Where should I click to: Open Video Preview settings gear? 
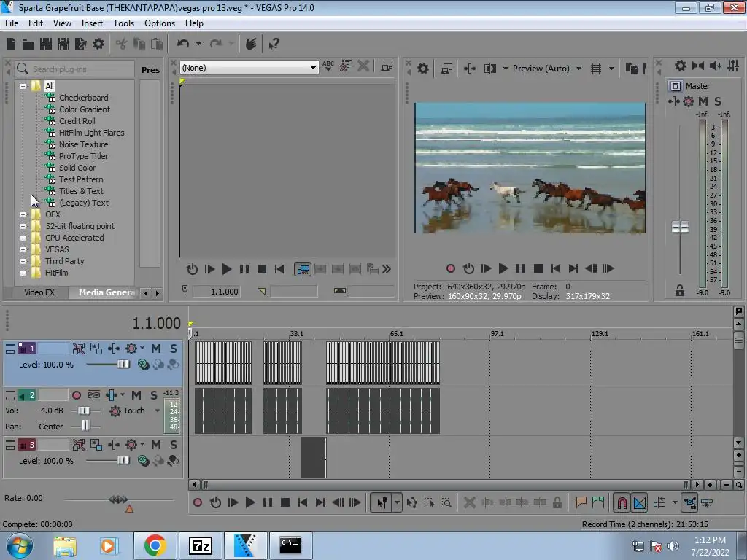pyautogui.click(x=423, y=69)
